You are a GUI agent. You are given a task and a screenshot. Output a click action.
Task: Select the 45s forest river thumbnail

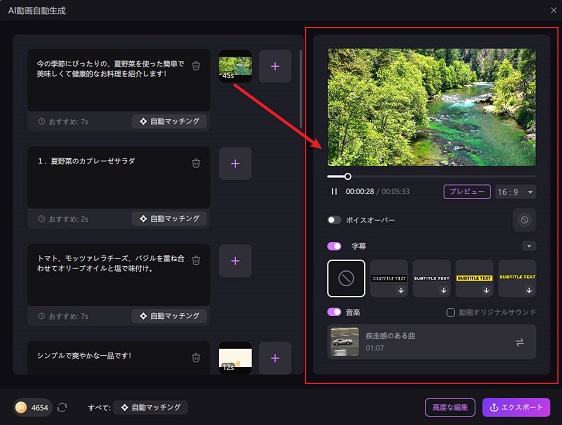pyautogui.click(x=235, y=66)
